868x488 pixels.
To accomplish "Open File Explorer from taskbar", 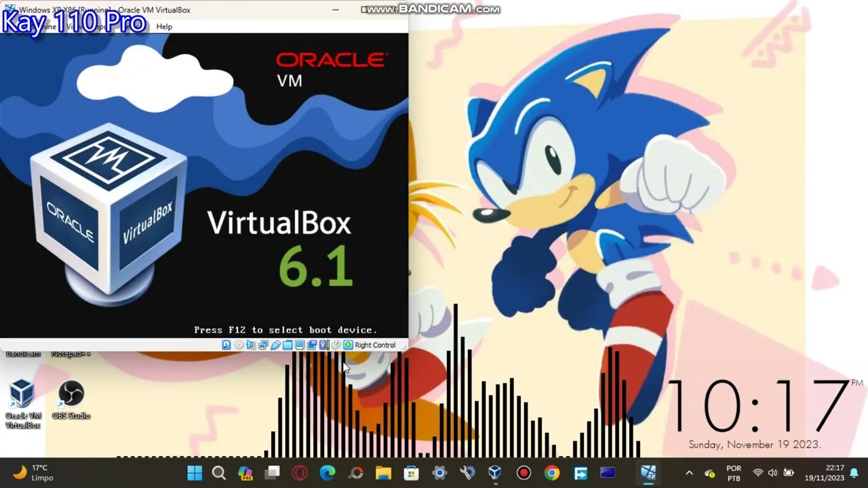I will pyautogui.click(x=383, y=472).
